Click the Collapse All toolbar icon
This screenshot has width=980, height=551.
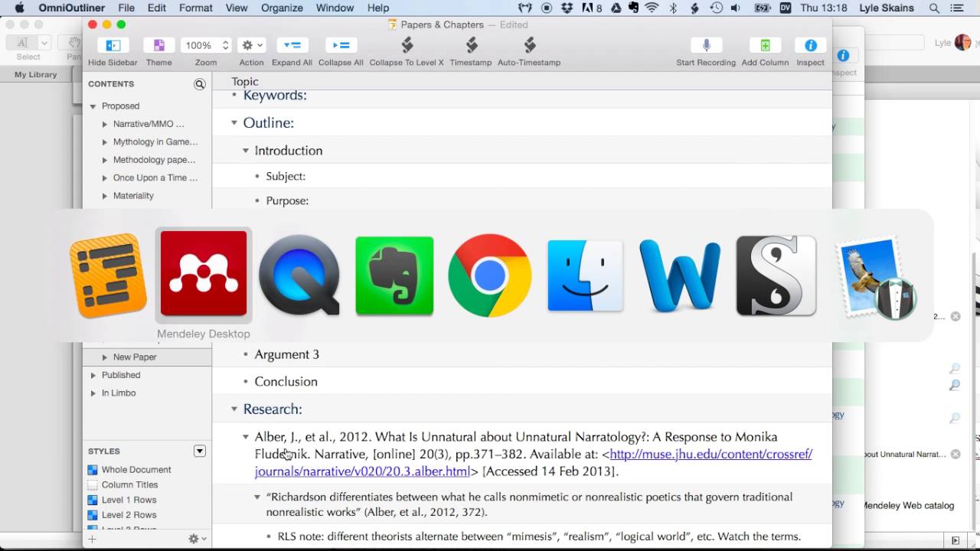tap(341, 45)
